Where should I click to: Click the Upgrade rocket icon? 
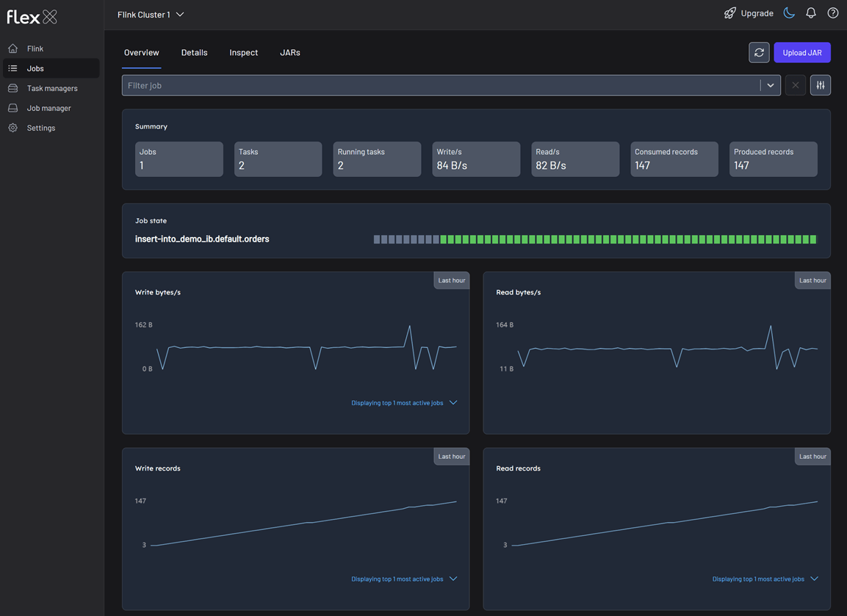729,13
